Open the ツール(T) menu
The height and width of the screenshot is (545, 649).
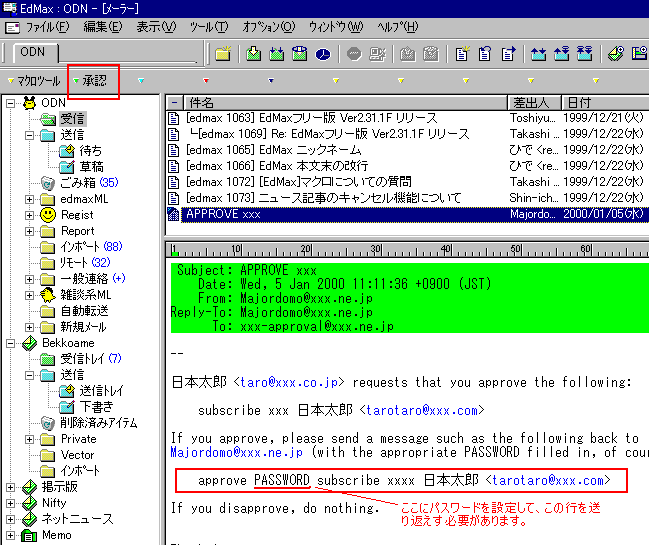tap(209, 27)
